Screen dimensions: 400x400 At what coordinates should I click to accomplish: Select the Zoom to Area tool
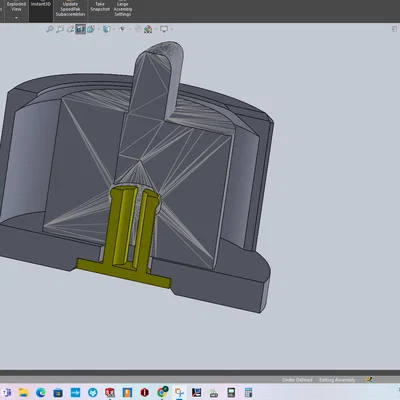tap(60, 29)
